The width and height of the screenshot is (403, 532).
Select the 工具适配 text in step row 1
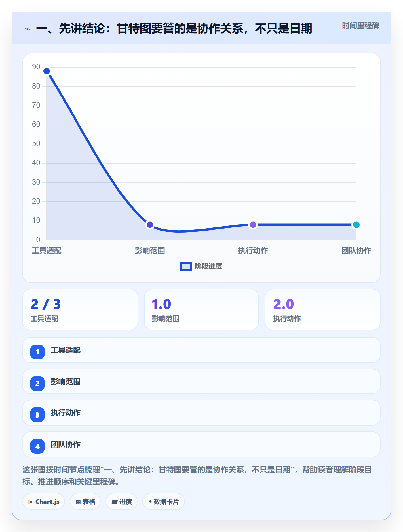coord(66,350)
